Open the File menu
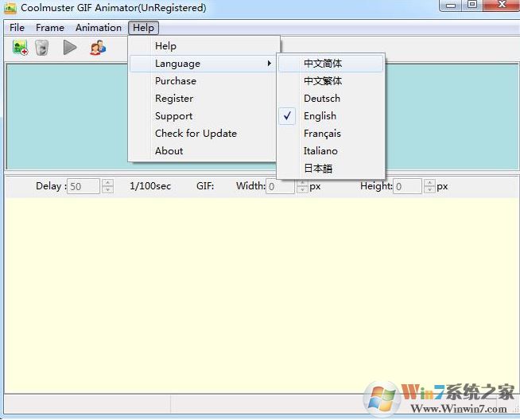The width and height of the screenshot is (520, 420). click(17, 28)
